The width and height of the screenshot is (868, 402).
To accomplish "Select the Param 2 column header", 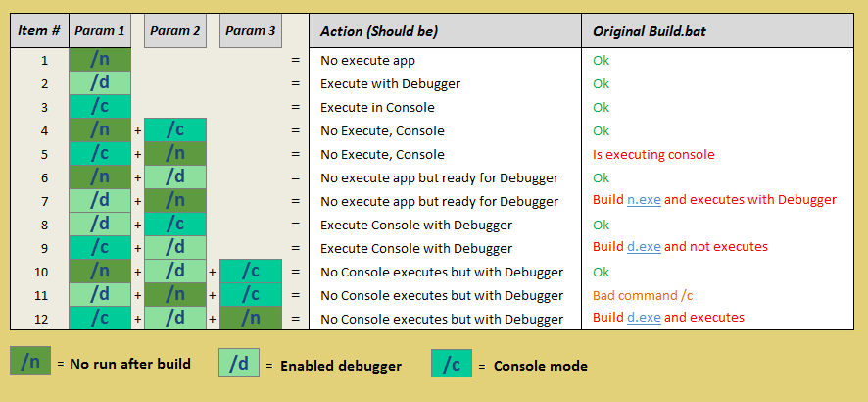I will [x=175, y=31].
